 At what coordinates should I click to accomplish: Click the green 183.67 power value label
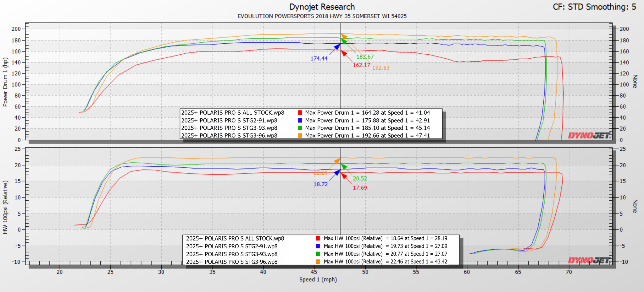(x=365, y=57)
